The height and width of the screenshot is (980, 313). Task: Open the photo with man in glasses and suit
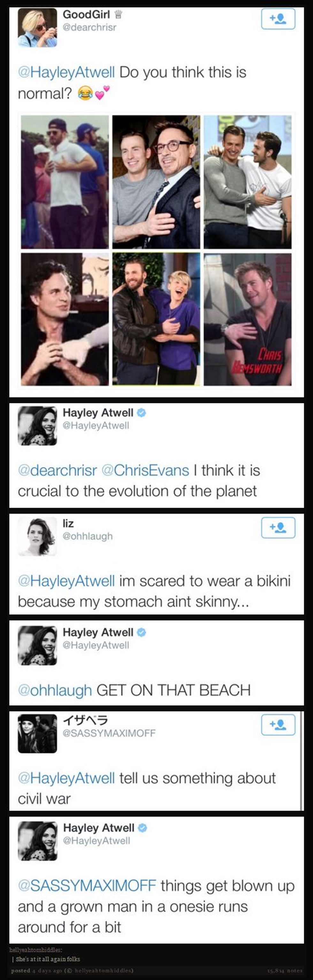click(156, 182)
